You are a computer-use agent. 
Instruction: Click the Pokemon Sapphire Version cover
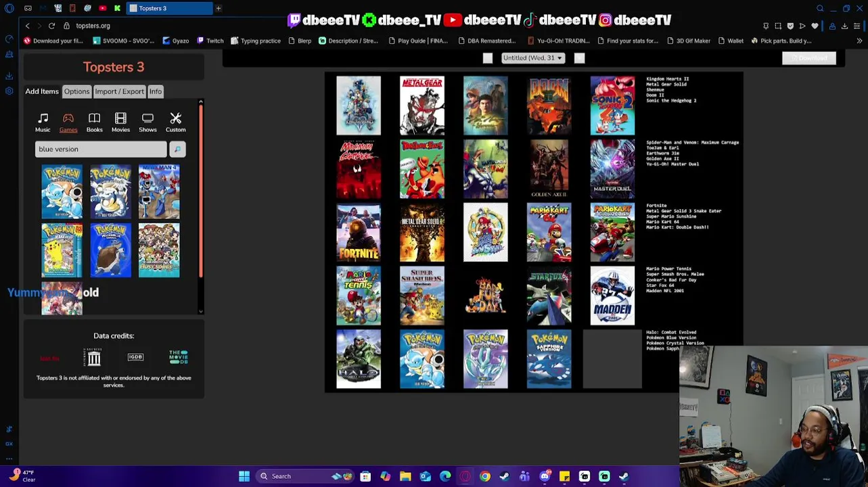pyautogui.click(x=549, y=359)
